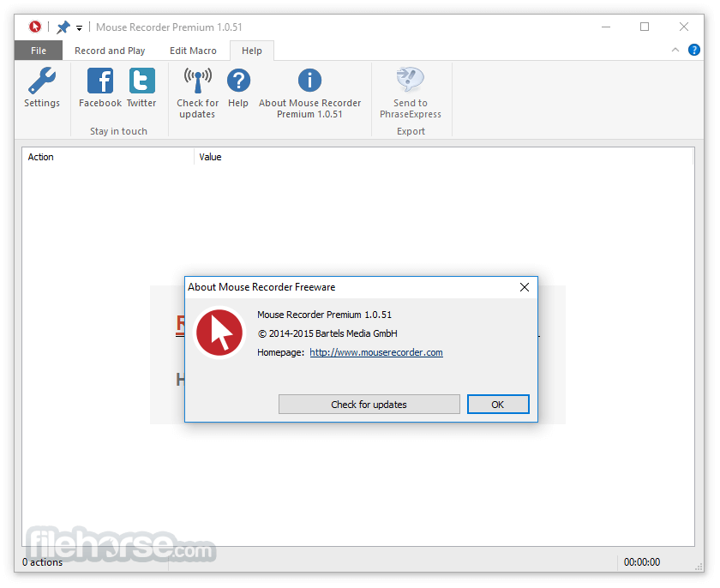The height and width of the screenshot is (588, 720).
Task: Close the About Mouse Recorder Freeware dialog
Action: (x=525, y=287)
